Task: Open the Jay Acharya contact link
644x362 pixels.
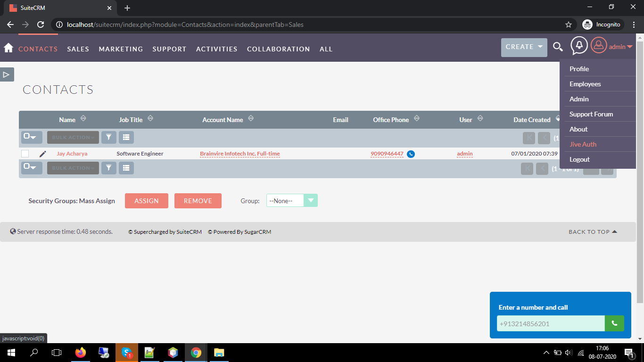Action: (72, 154)
